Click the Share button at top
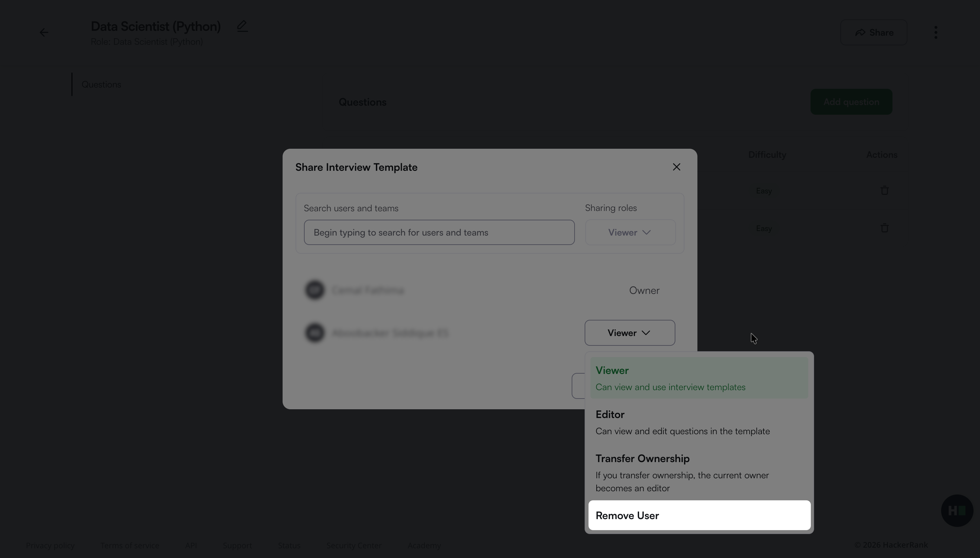Viewport: 980px width, 558px height. (873, 33)
